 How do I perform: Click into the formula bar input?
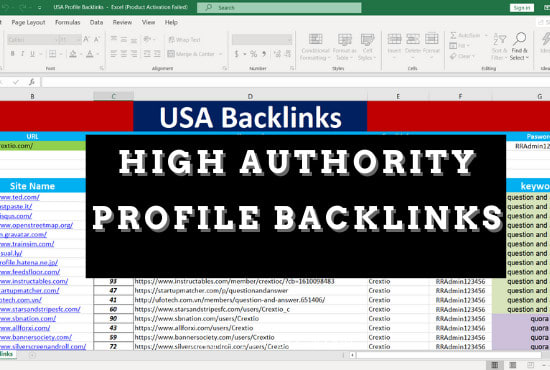295,82
